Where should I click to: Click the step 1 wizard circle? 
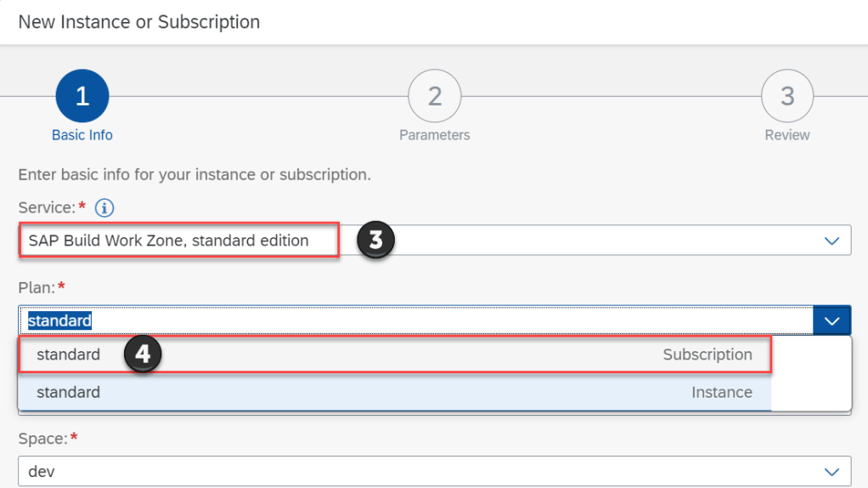pyautogui.click(x=82, y=96)
